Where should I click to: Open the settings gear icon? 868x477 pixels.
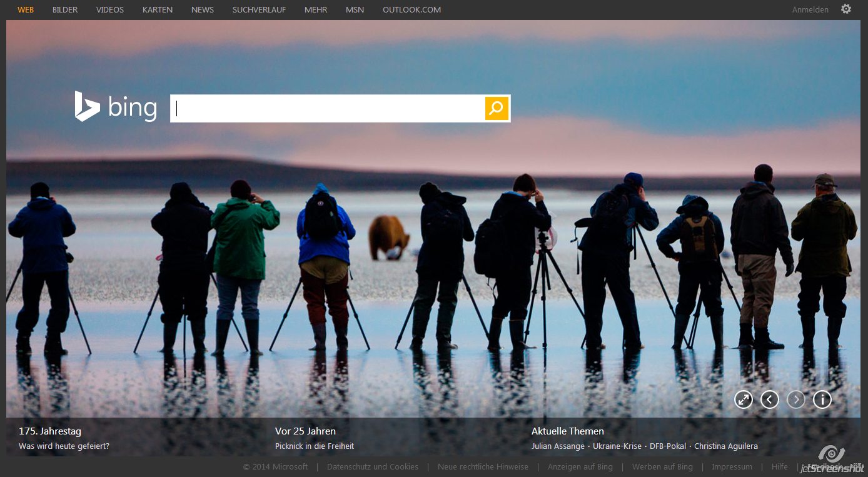(845, 9)
